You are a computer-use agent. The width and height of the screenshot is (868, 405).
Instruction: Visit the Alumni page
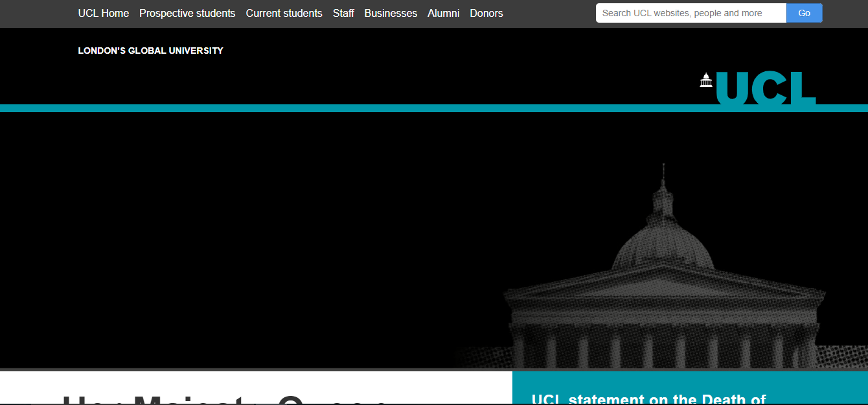click(x=444, y=13)
